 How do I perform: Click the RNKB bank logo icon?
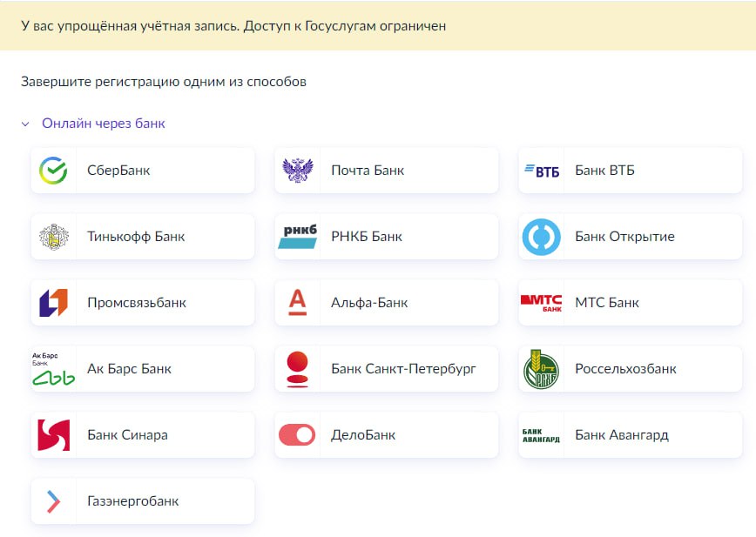298,237
